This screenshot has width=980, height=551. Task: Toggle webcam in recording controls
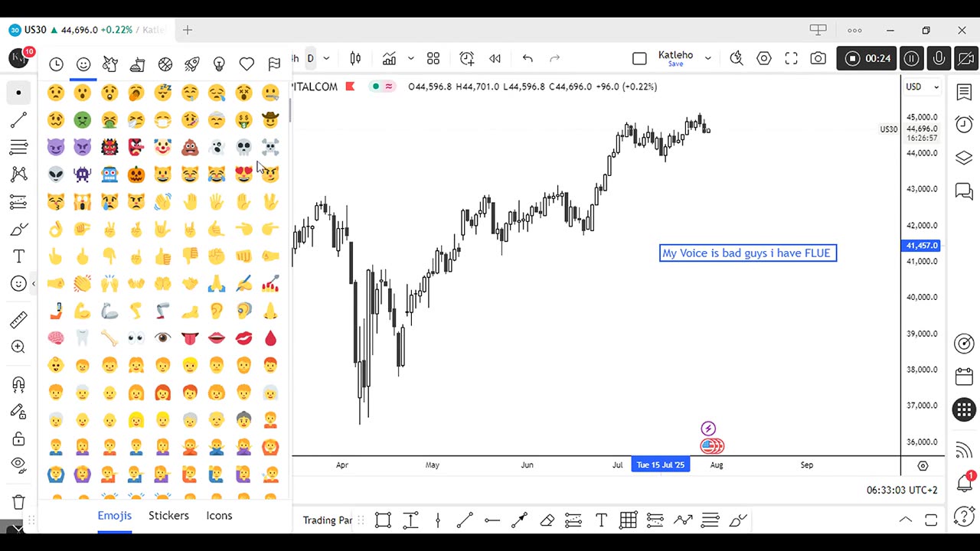(967, 58)
